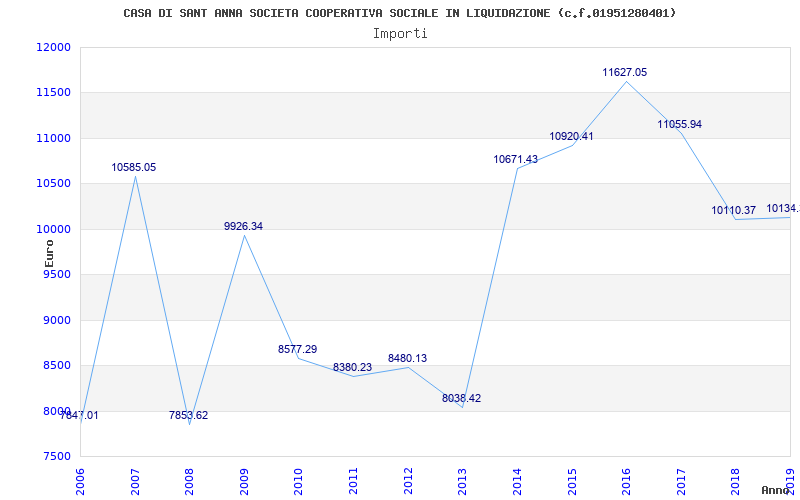Click the 10000 y-axis tick label

[x=54, y=229]
